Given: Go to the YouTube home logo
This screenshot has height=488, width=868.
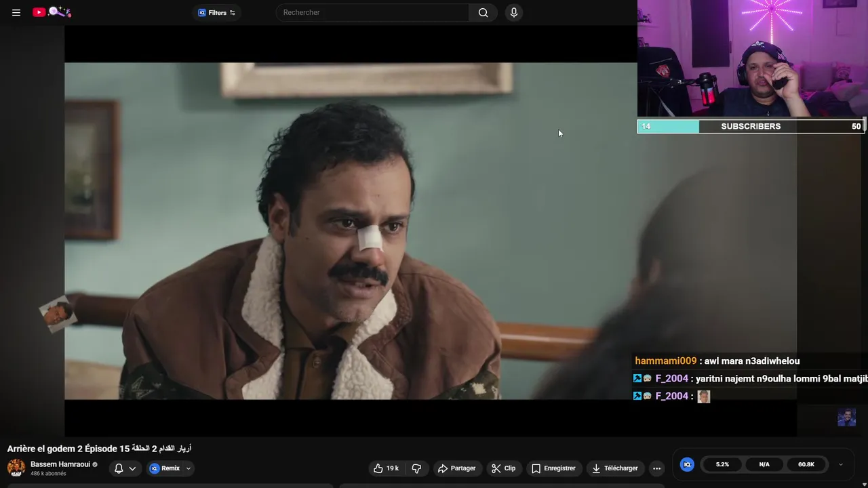Looking at the screenshot, I should [x=52, y=12].
